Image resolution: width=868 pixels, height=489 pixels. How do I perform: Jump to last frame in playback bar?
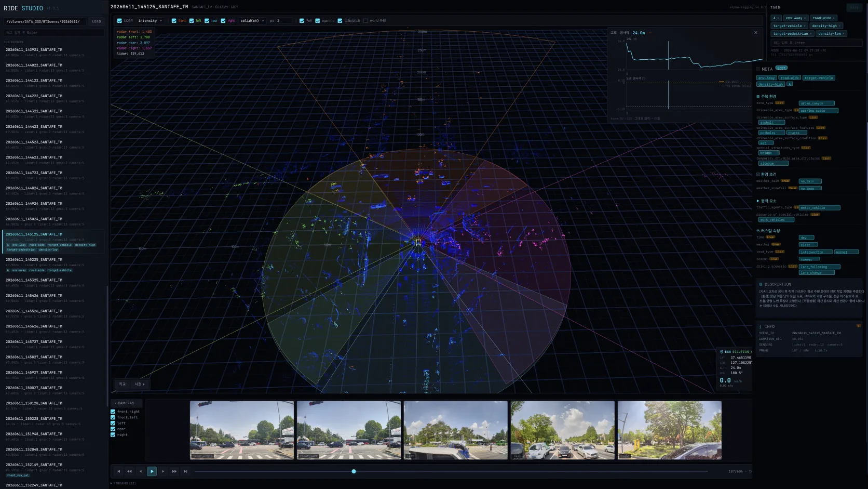pyautogui.click(x=185, y=471)
